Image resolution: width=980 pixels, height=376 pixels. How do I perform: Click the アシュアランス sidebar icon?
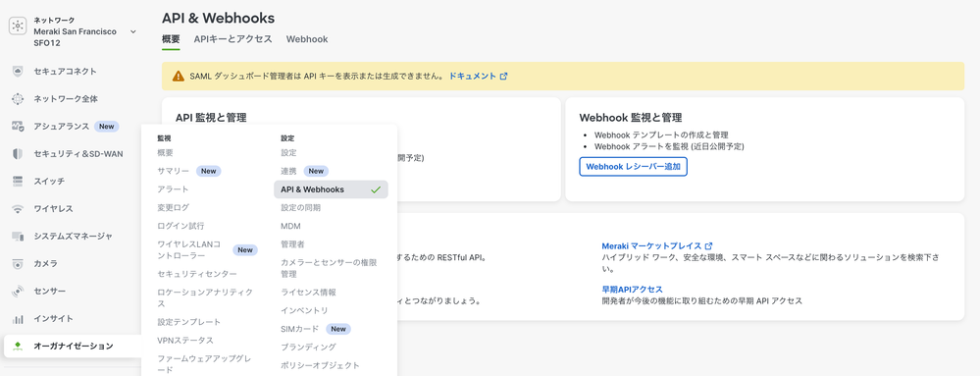(x=18, y=127)
